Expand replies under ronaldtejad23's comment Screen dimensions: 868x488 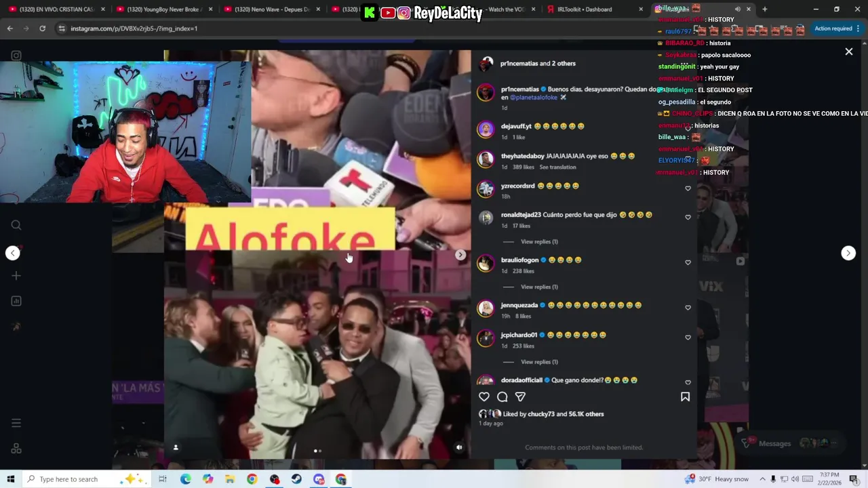(539, 242)
